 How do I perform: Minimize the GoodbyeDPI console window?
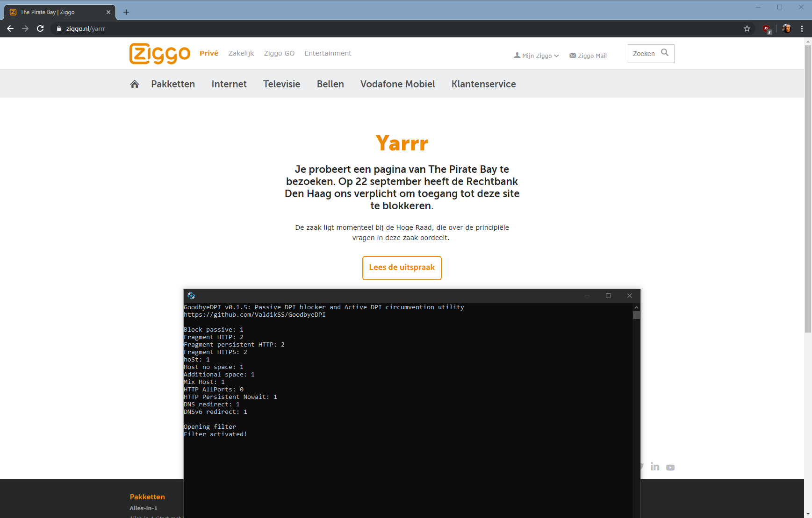[x=587, y=296]
